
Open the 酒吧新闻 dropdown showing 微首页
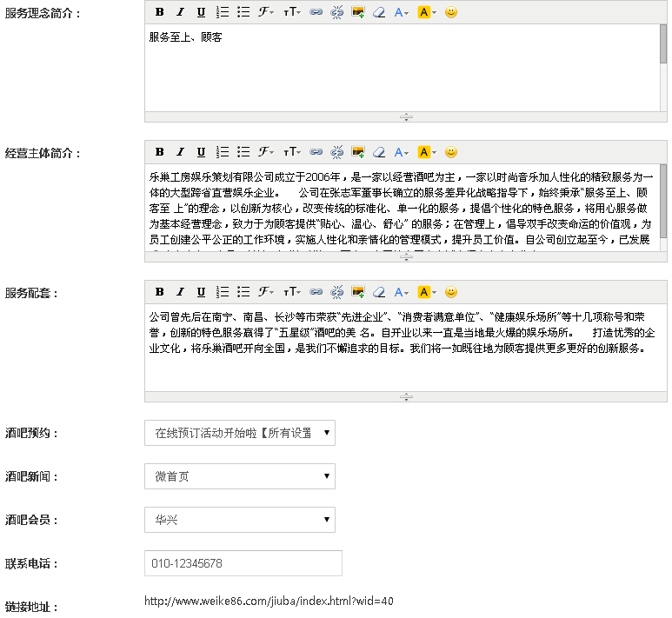pos(240,476)
